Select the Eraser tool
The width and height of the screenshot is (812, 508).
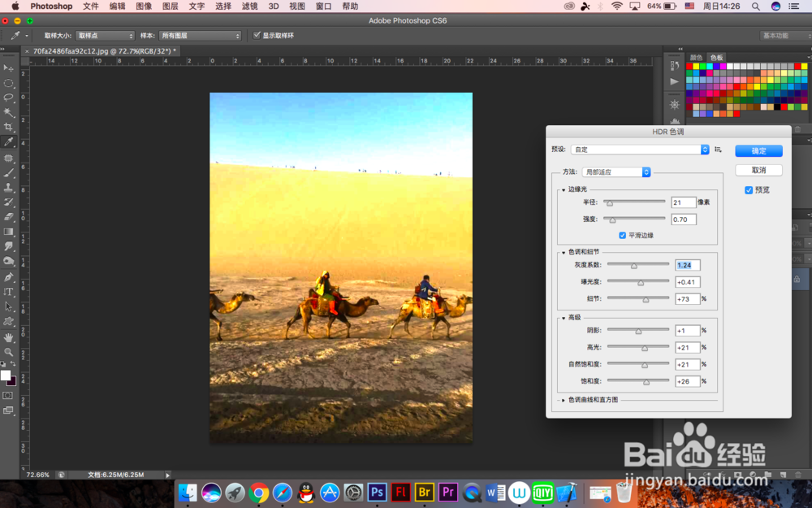8,217
